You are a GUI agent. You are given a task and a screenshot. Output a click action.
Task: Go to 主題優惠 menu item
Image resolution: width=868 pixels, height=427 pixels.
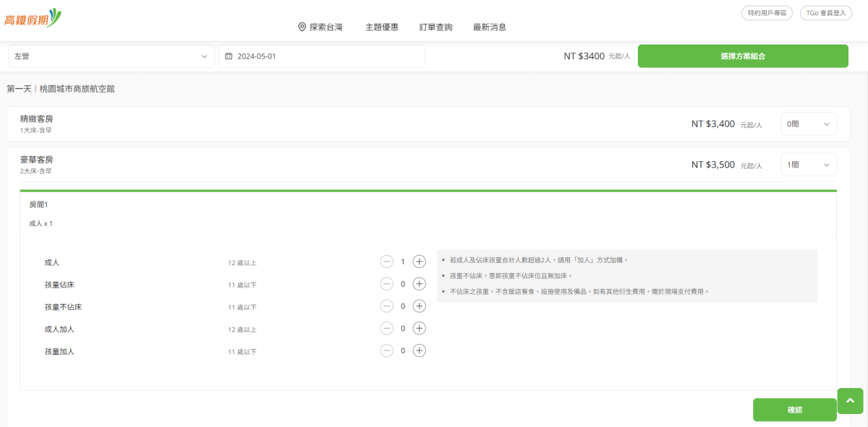tap(381, 27)
